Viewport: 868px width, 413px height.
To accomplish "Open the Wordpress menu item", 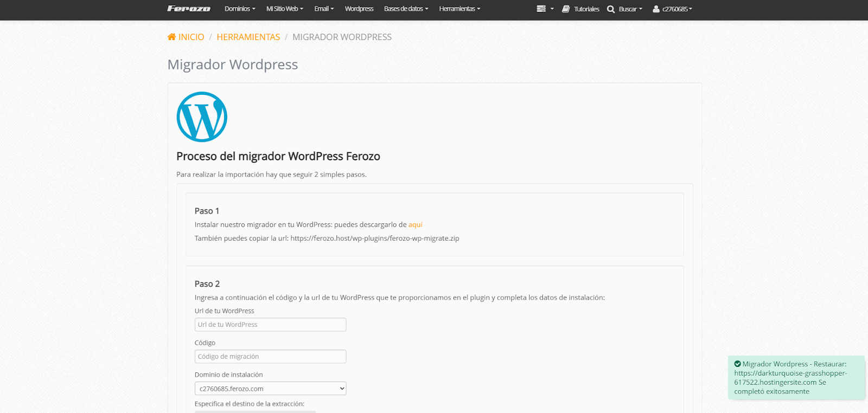I will click(359, 9).
